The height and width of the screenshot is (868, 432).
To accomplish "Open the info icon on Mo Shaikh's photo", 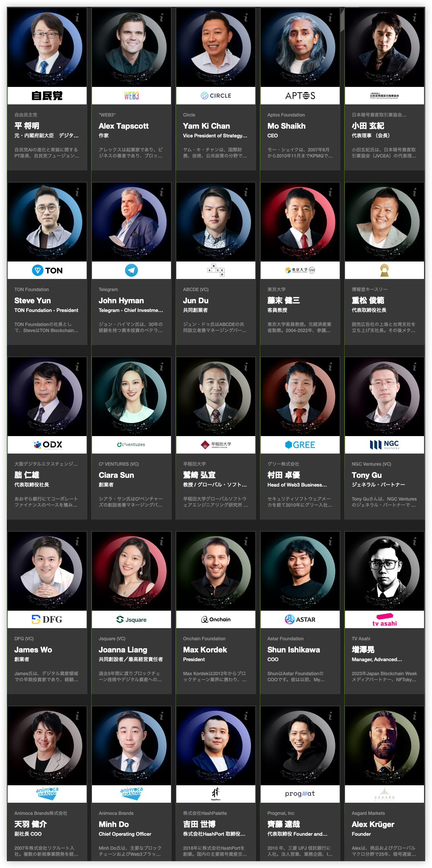I will tap(331, 17).
